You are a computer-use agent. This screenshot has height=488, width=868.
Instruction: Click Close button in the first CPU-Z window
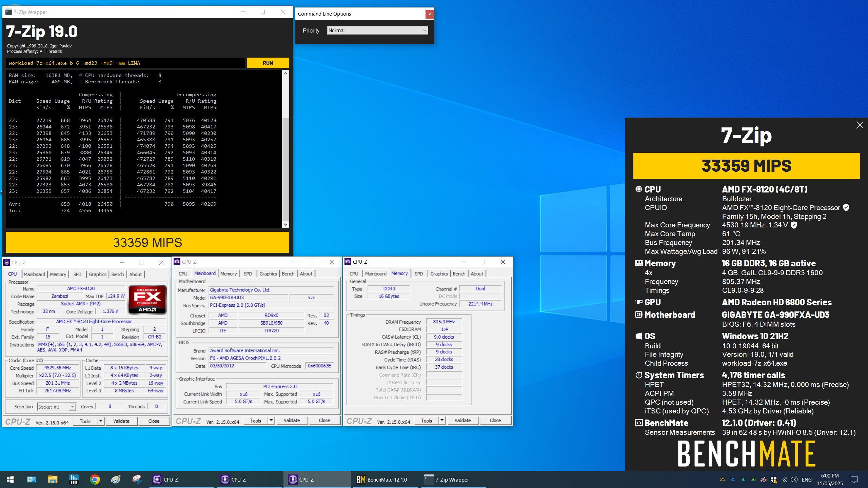click(154, 421)
